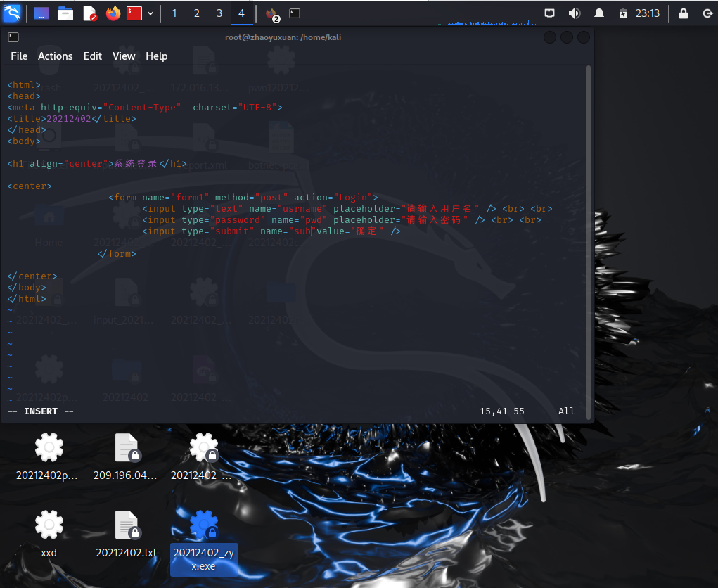This screenshot has width=718, height=588.
Task: Switch to workspace 2
Action: (x=196, y=14)
